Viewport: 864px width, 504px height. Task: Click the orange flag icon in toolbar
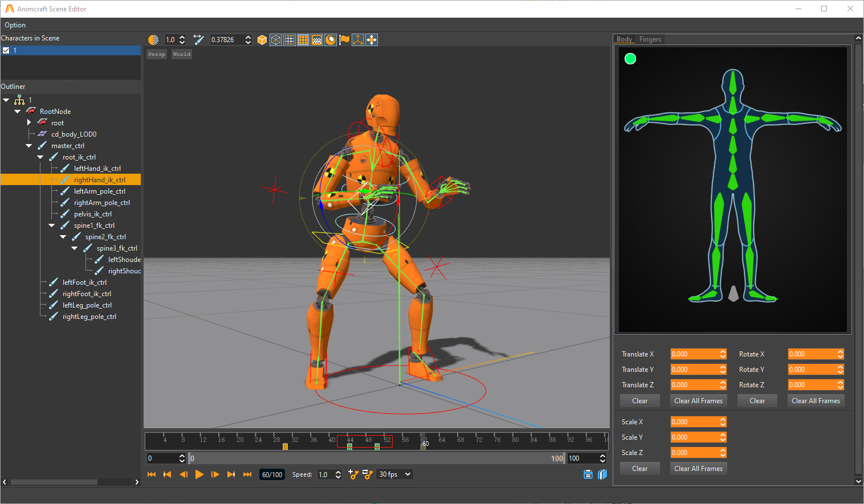tap(344, 40)
